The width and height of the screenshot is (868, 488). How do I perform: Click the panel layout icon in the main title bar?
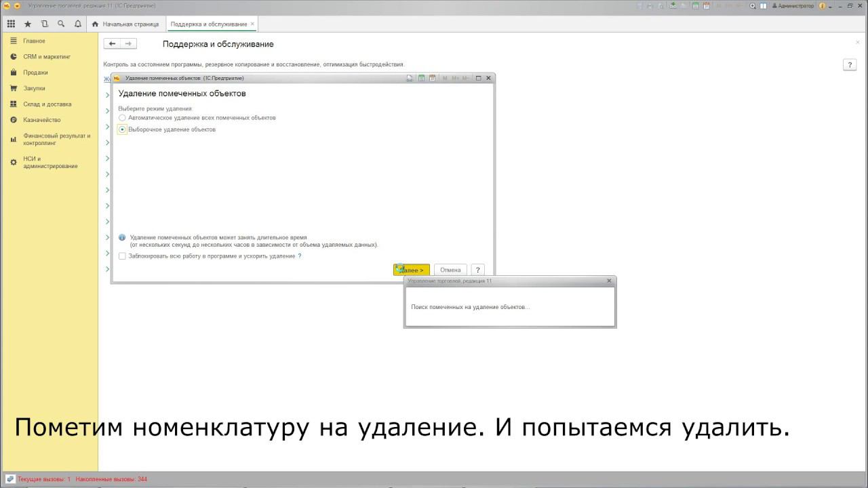(764, 5)
